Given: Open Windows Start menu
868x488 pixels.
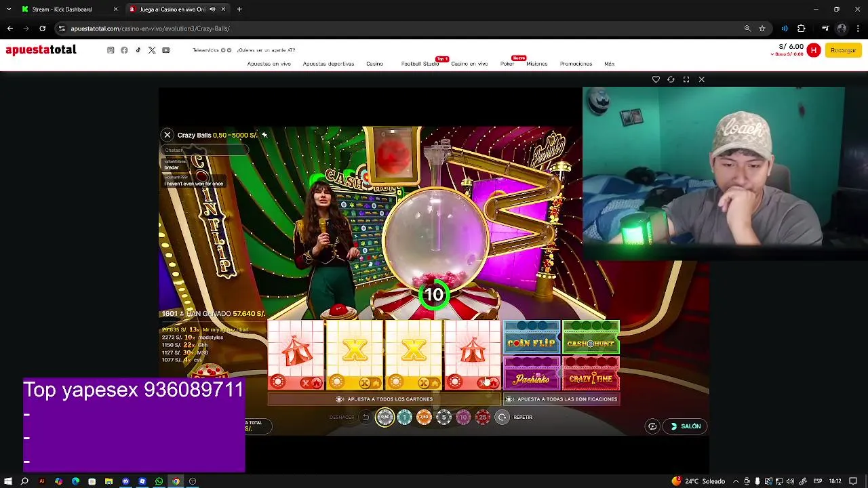Looking at the screenshot, I should [8, 481].
